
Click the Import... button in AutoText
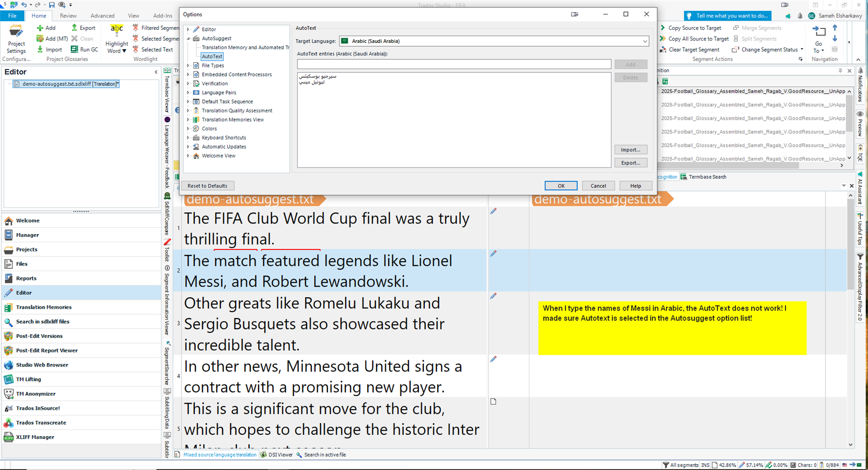point(630,150)
